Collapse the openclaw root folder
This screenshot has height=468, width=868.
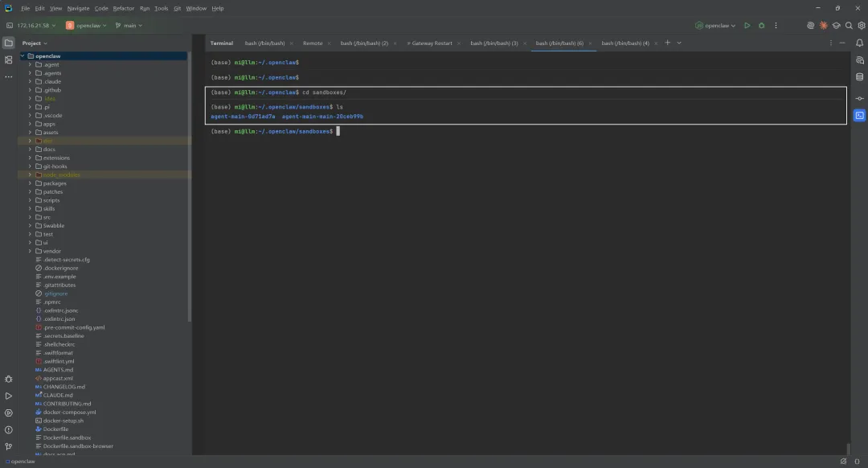[x=23, y=56]
